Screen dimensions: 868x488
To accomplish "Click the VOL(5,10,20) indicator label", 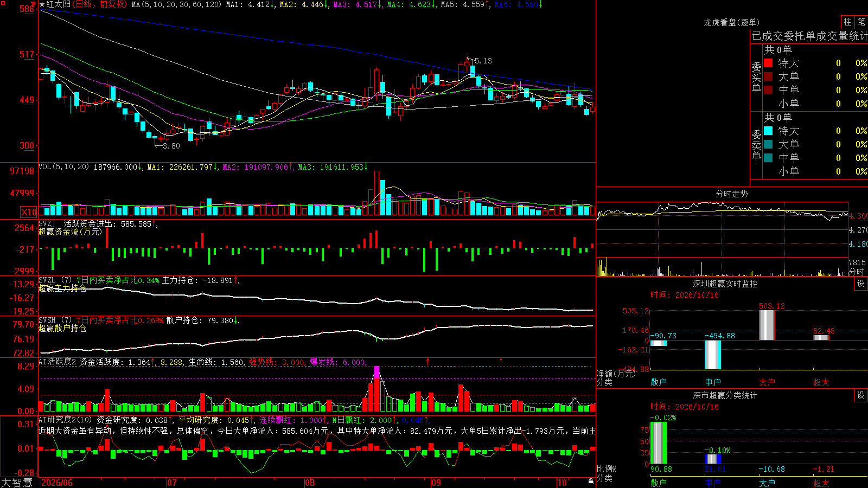I will click(63, 167).
